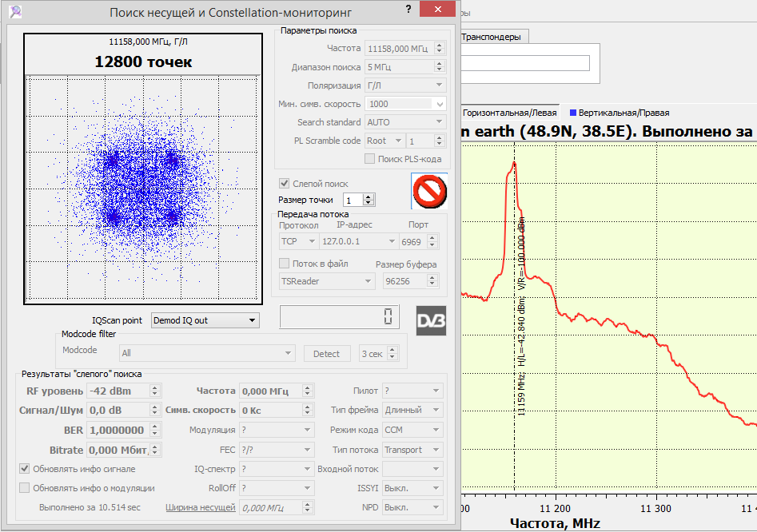757x532 pixels.
Task: Select Горизонтальная/Левая legend tab
Action: pos(509,113)
